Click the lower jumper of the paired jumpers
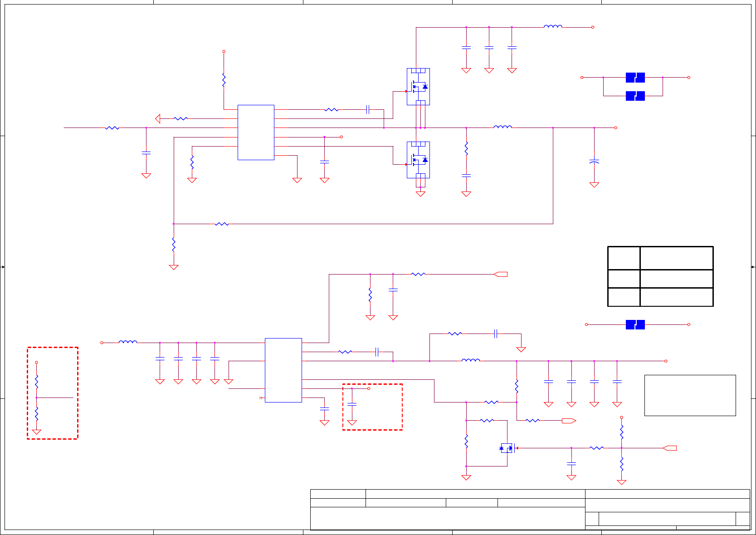Screen dimensions: 756x535 click(x=635, y=96)
